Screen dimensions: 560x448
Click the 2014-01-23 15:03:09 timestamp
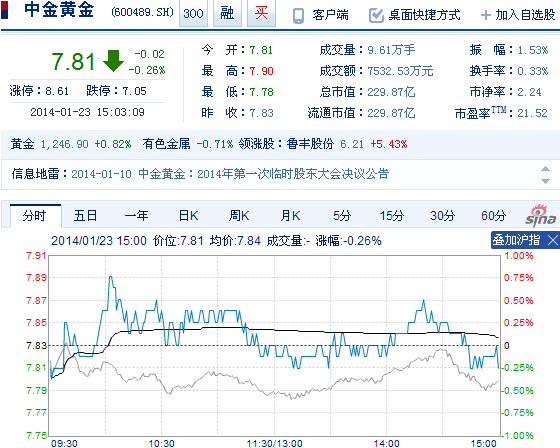88,112
